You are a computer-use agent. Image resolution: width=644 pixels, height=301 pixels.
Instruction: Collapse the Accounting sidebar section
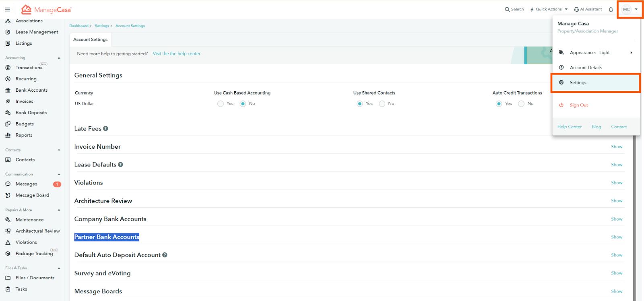pyautogui.click(x=59, y=58)
